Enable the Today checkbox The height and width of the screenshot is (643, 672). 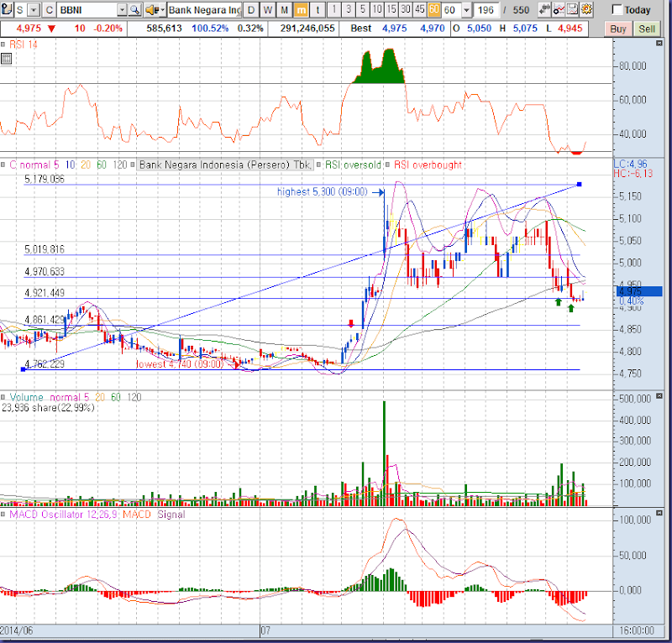617,9
